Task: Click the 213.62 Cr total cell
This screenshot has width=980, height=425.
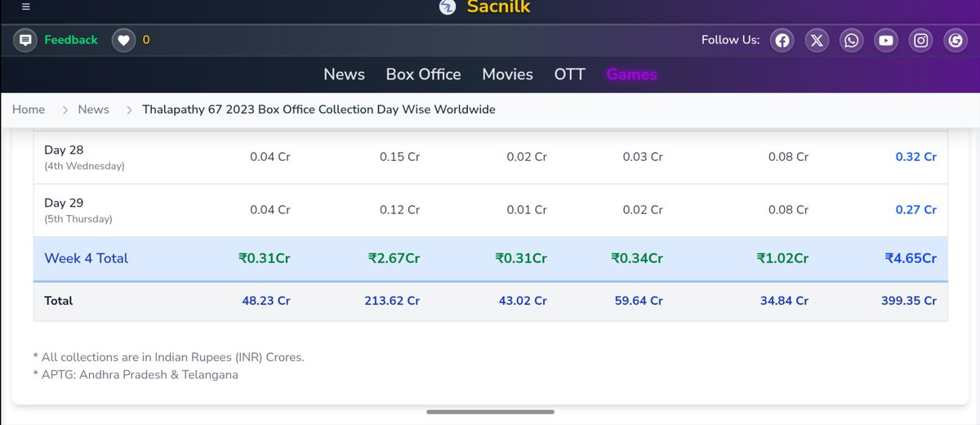Action: [392, 301]
